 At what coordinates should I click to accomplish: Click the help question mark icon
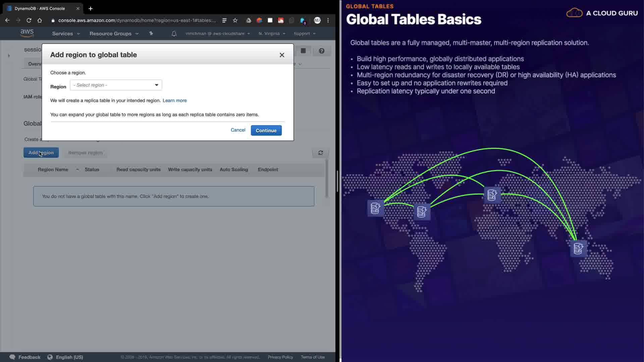pos(321,51)
